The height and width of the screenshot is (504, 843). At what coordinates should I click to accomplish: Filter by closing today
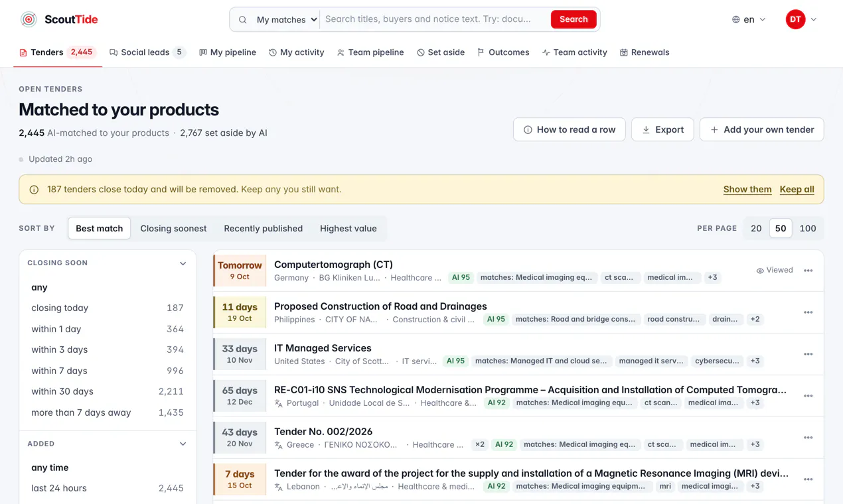click(108, 308)
